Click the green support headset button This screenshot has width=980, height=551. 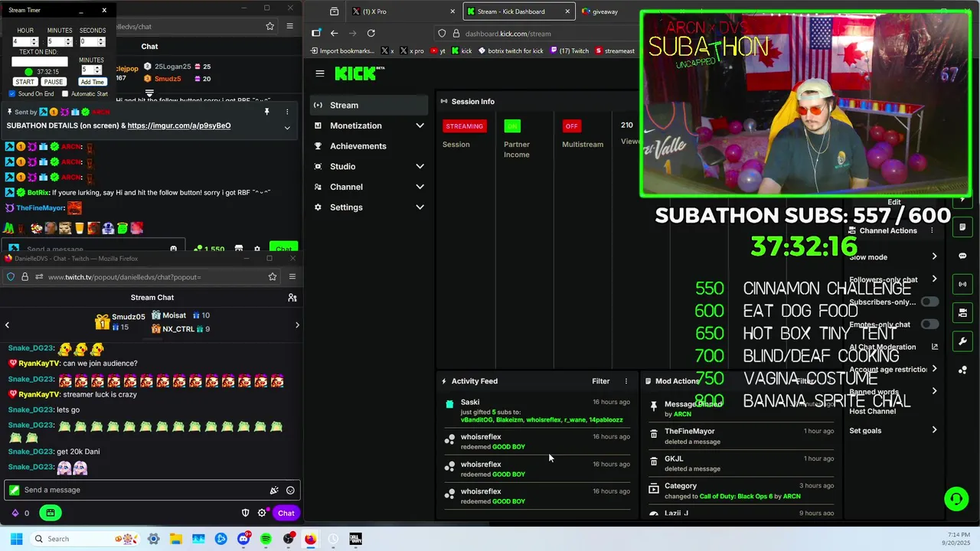tap(956, 499)
